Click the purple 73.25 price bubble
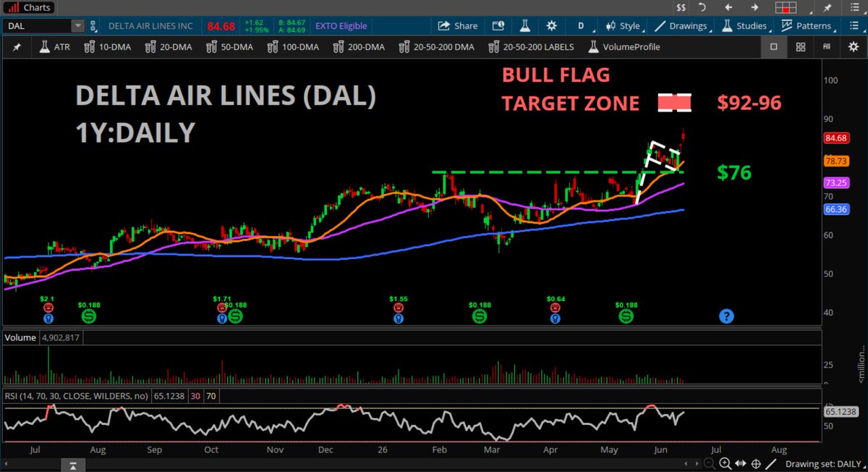 coord(838,182)
